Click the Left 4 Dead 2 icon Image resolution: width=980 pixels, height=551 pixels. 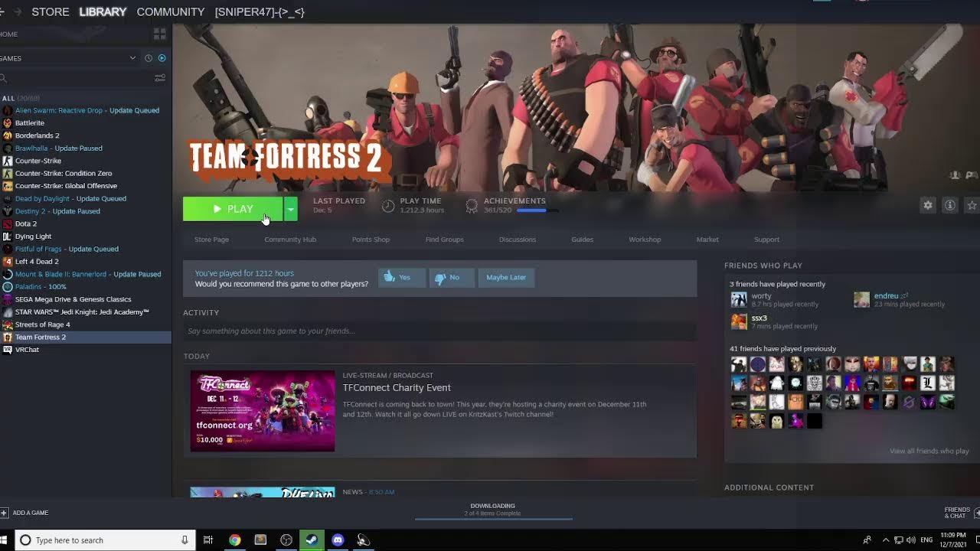pos(8,262)
